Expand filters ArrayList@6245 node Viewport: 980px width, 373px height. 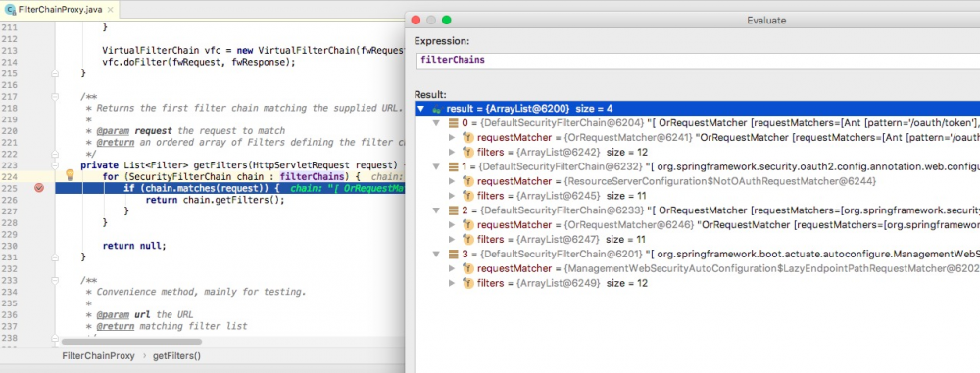click(x=453, y=196)
